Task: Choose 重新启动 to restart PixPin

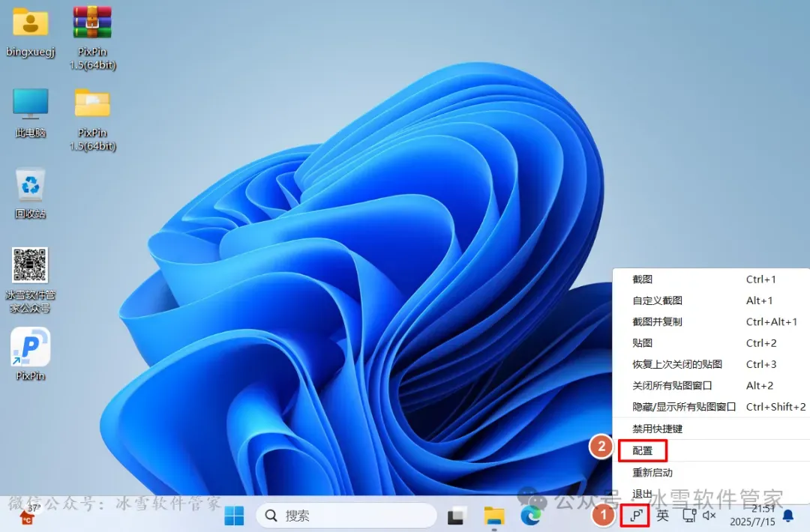Action: [x=711, y=472]
